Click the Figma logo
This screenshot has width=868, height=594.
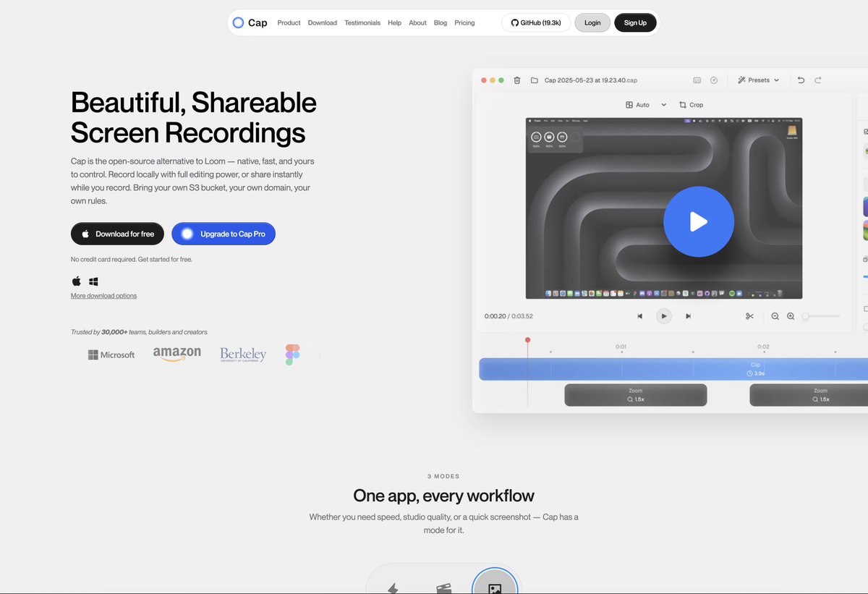292,355
